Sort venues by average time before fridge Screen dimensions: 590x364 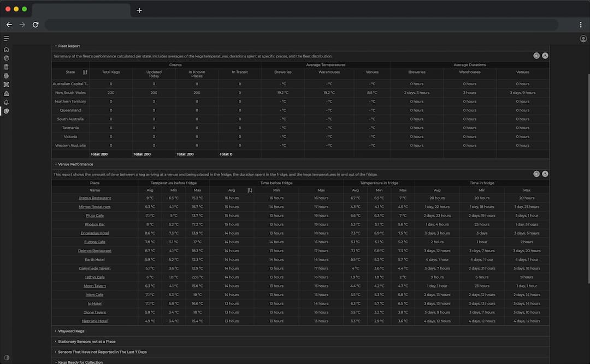(x=250, y=190)
